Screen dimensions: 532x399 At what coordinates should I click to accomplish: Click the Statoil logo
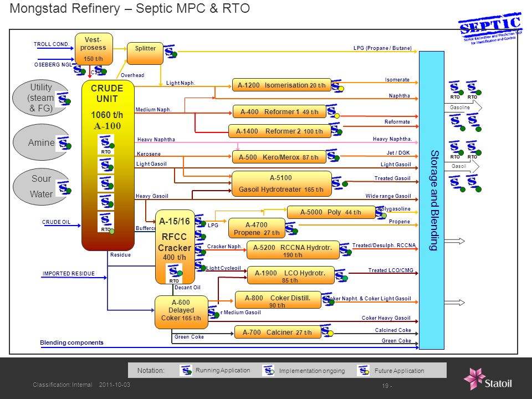488,379
